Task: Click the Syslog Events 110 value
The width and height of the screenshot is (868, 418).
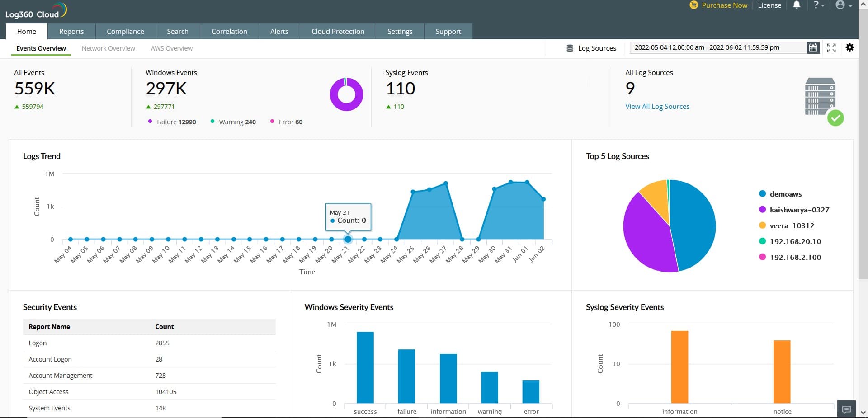Action: (400, 88)
